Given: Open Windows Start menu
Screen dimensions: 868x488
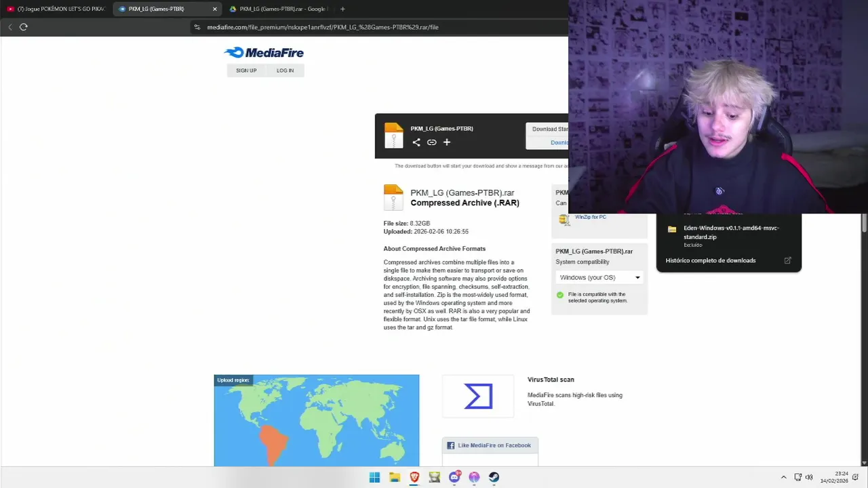Looking at the screenshot, I should pos(374,477).
